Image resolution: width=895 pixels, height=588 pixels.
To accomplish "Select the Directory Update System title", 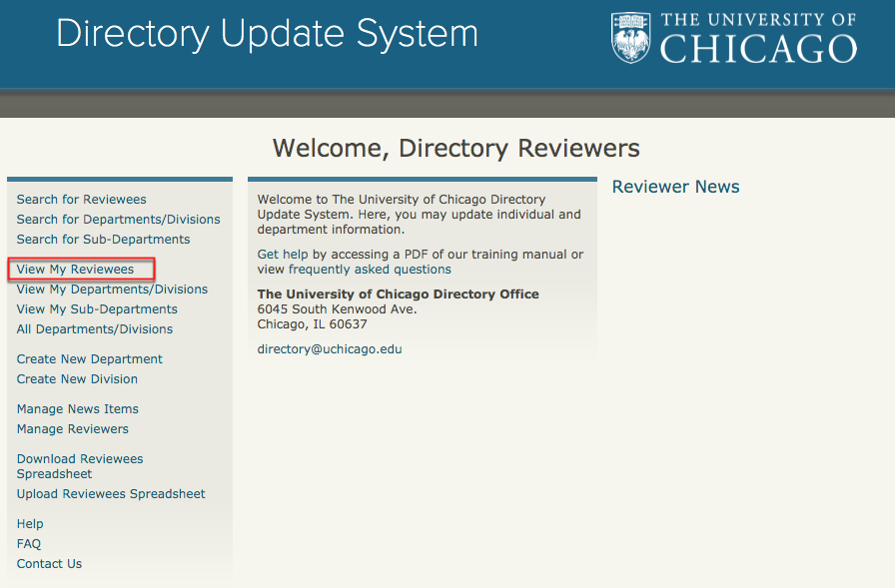I will tap(267, 34).
